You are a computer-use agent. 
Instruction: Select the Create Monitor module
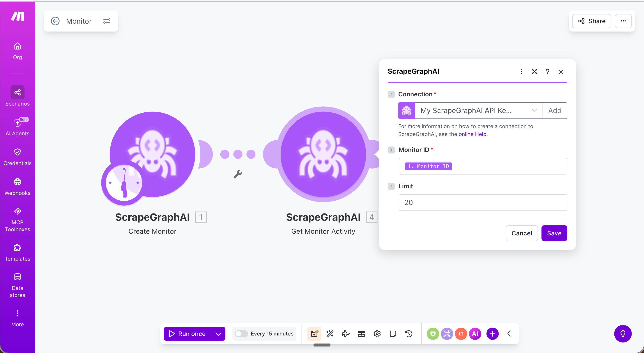152,154
